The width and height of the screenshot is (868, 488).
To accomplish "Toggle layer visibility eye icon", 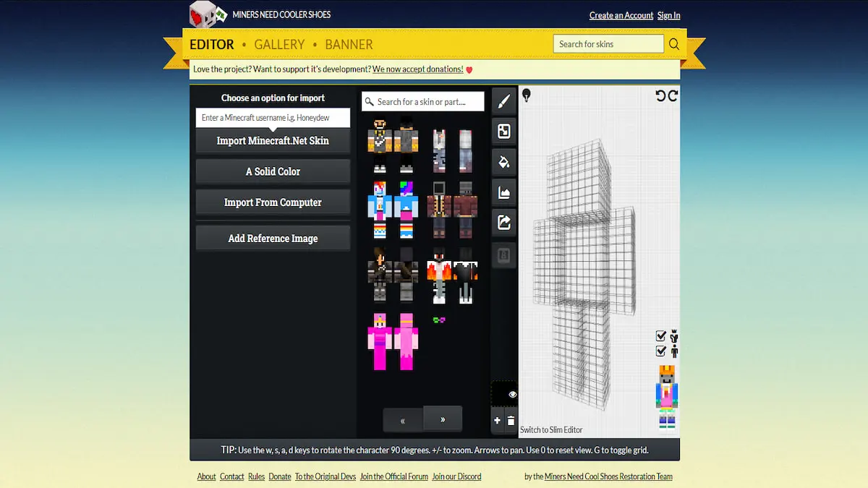I will [512, 394].
